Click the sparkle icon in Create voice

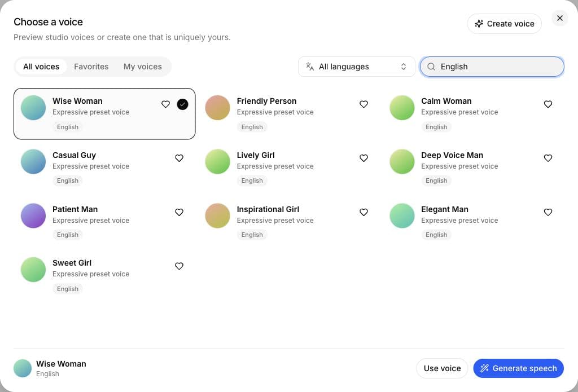click(x=479, y=24)
